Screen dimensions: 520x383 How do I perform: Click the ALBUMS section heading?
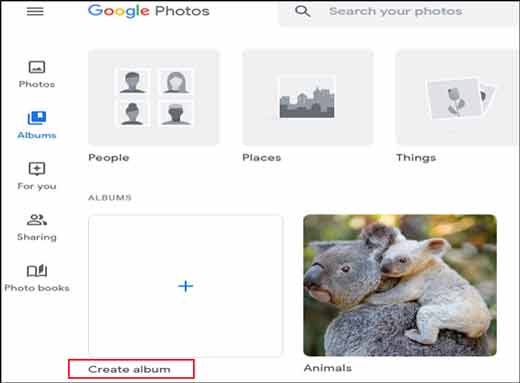coord(110,198)
